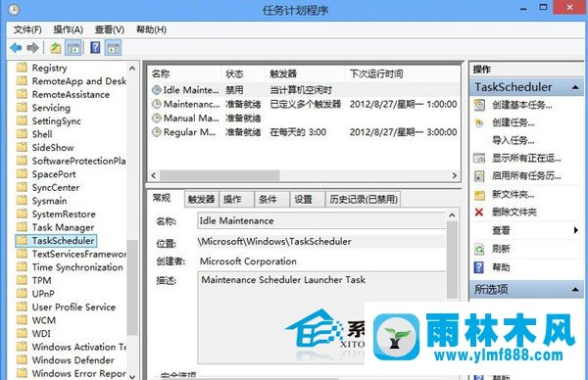Image resolution: width=588 pixels, height=380 pixels.
Task: Click the 删除文件夹 action link
Action: 514,213
